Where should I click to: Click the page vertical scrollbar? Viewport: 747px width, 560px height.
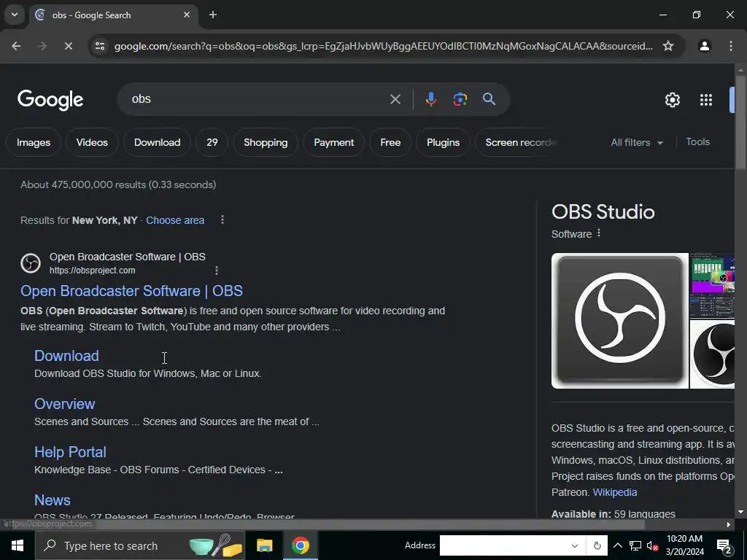point(740,122)
